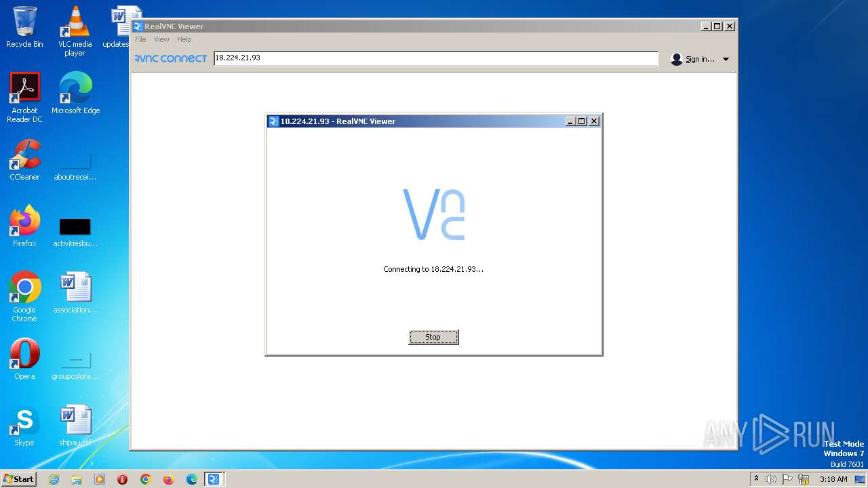Click the network status tray icon
The height and width of the screenshot is (488, 868).
pos(804,479)
